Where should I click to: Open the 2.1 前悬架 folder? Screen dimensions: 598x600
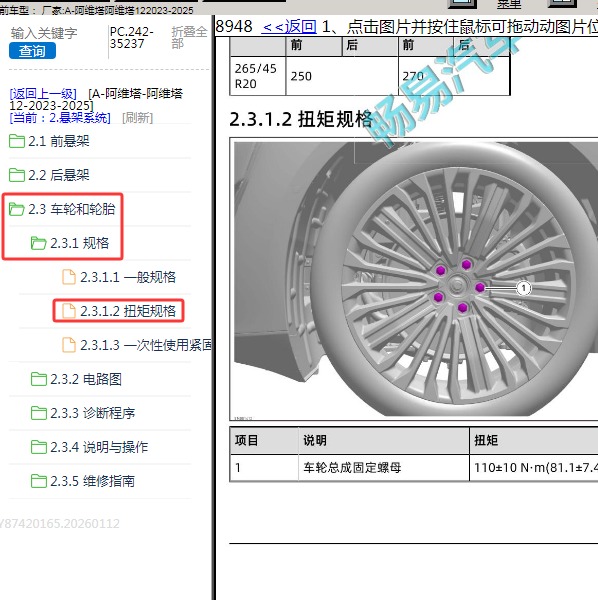tap(59, 141)
